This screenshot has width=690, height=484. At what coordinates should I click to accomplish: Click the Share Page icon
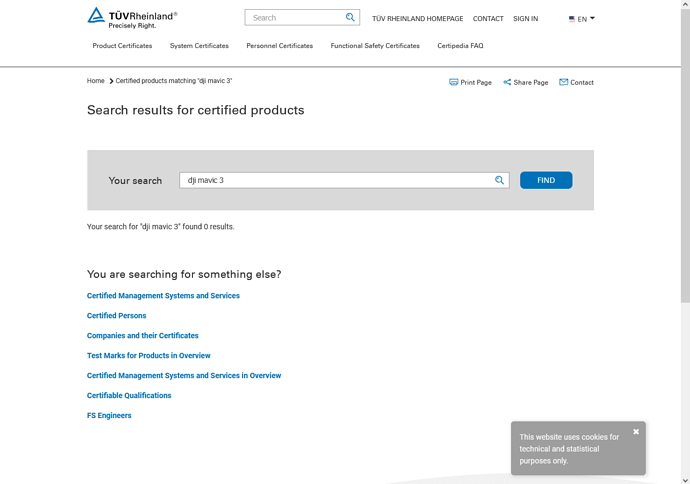click(507, 82)
